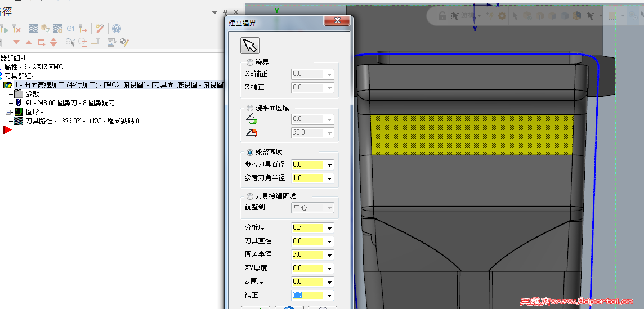Select the 邊界 radio button
This screenshot has width=644, height=309.
(250, 62)
